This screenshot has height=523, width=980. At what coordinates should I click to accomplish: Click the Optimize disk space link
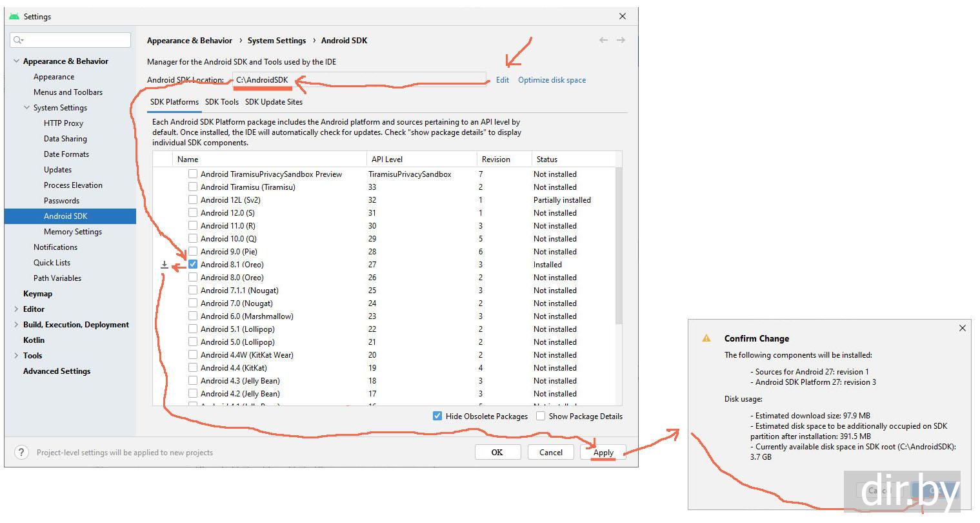[x=552, y=80]
